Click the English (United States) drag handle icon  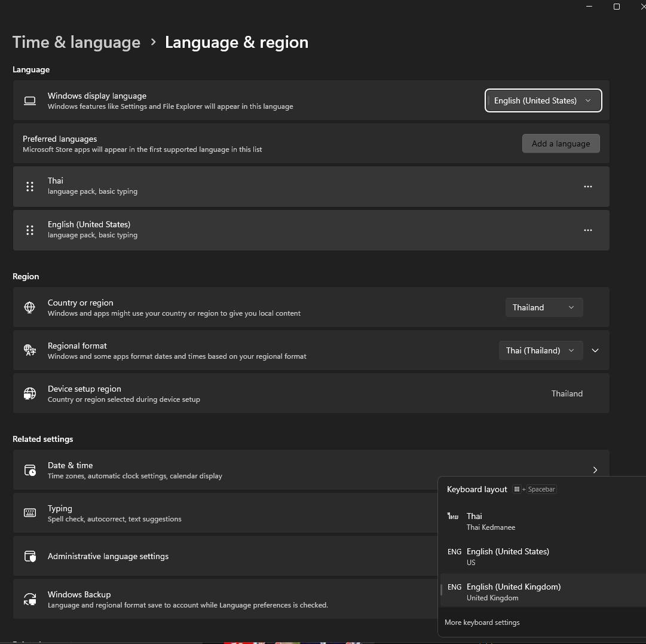coord(30,230)
